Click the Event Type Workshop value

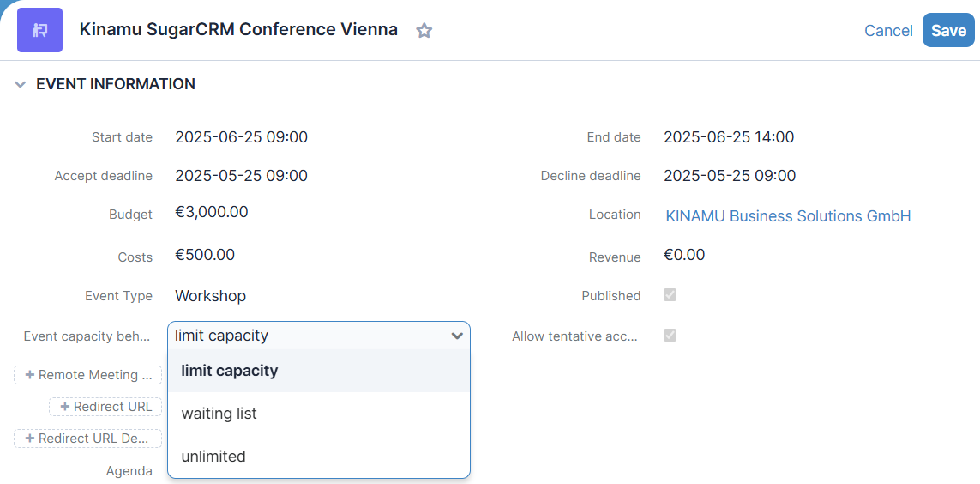click(x=210, y=296)
